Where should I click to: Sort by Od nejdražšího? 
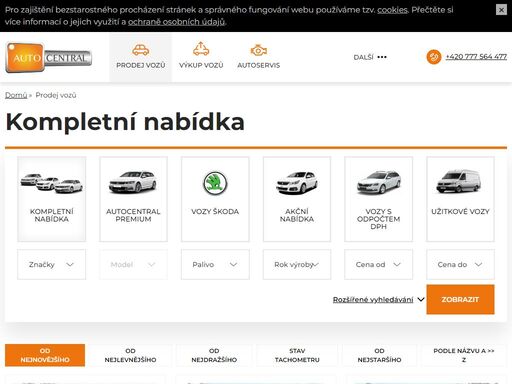(214, 355)
